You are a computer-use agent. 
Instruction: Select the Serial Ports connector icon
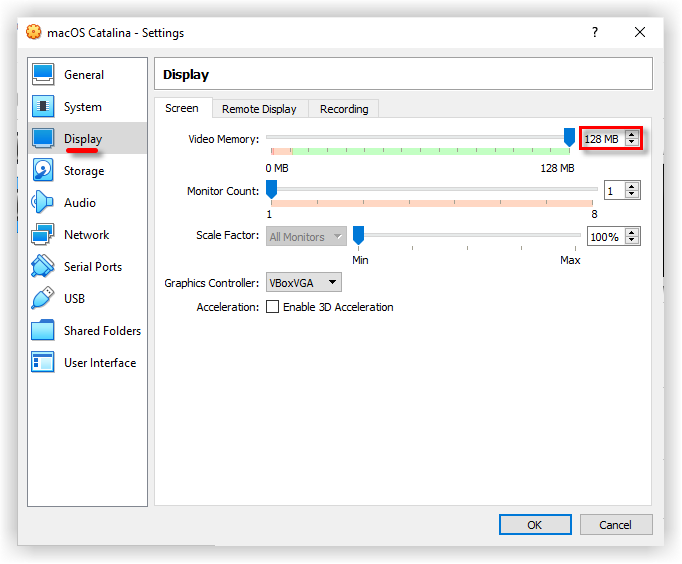coord(43,266)
